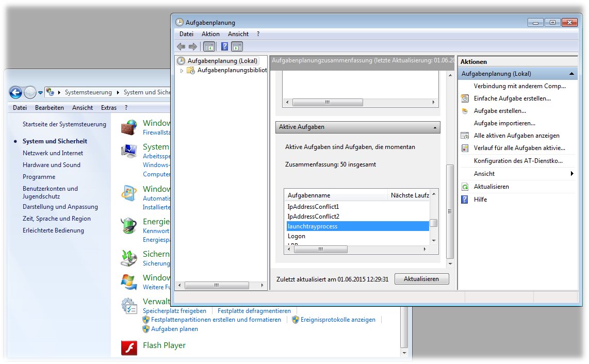This screenshot has width=589, height=364.
Task: Toggle the console tree pane icon
Action: [209, 46]
